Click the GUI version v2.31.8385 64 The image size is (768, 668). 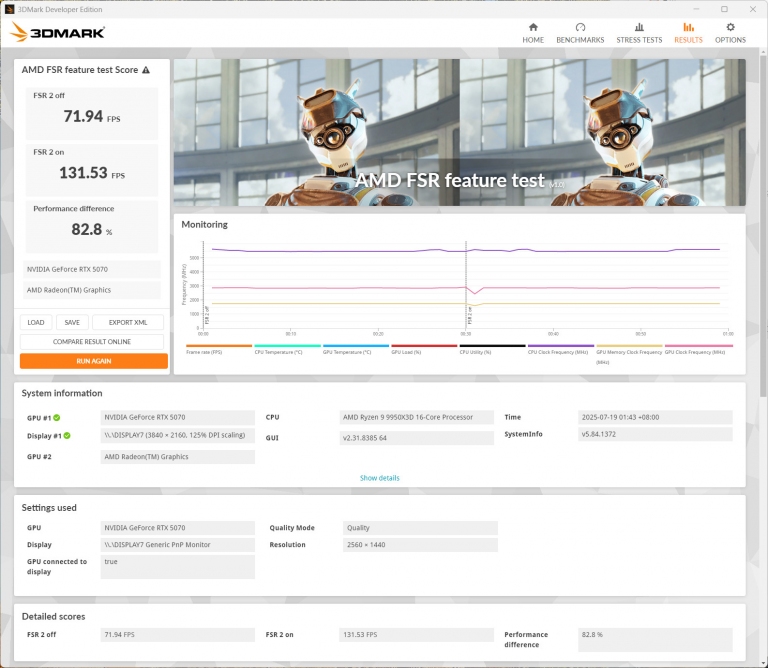click(x=416, y=438)
